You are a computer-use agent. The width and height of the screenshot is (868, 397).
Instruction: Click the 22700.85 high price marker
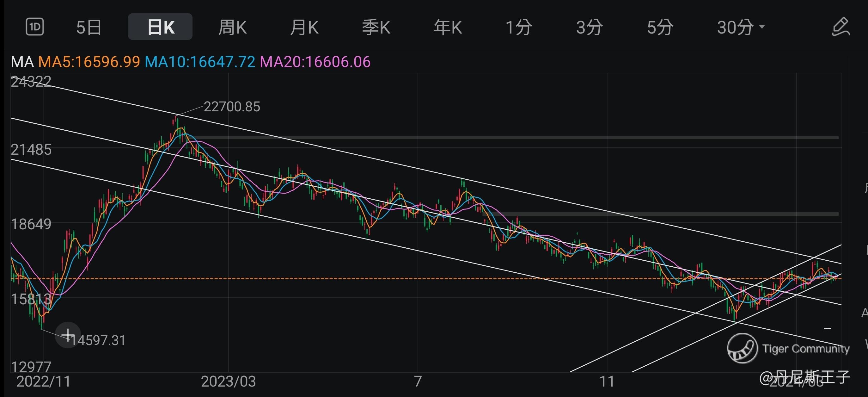coord(231,107)
